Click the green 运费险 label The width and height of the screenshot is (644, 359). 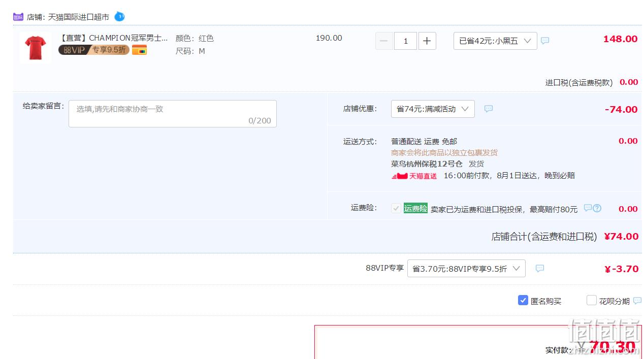pos(415,208)
